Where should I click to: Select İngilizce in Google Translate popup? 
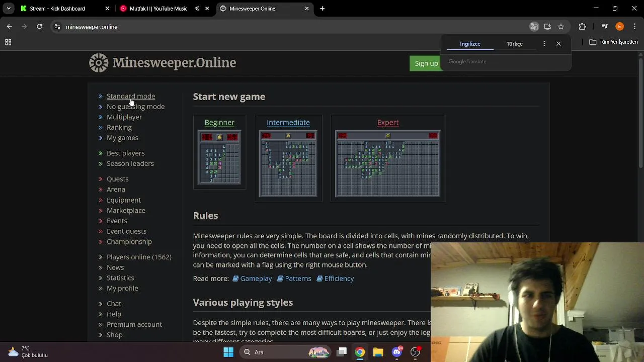470,44
